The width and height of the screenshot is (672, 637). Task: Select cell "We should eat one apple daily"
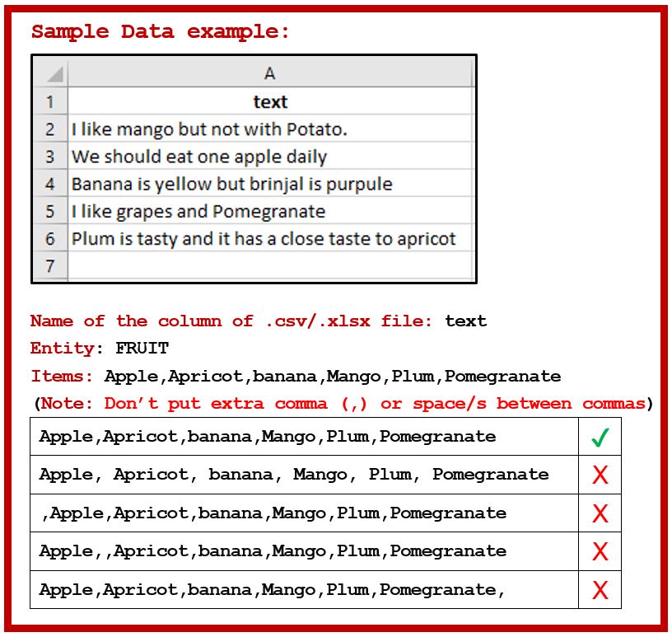pos(270,157)
